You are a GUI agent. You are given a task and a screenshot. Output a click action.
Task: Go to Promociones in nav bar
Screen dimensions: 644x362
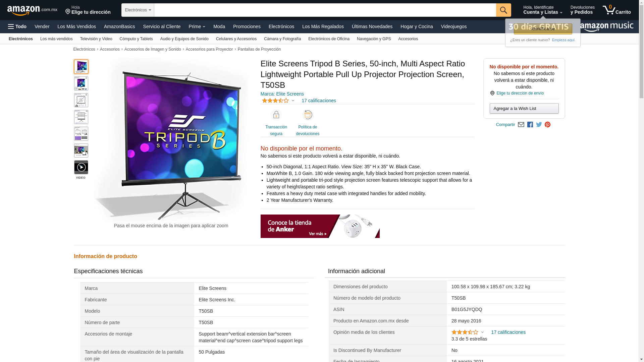[247, 26]
